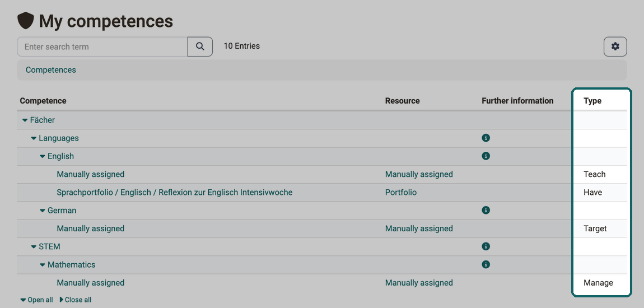Collapse the Fächer tree node
Screen dimensions: 644x308
click(x=25, y=120)
